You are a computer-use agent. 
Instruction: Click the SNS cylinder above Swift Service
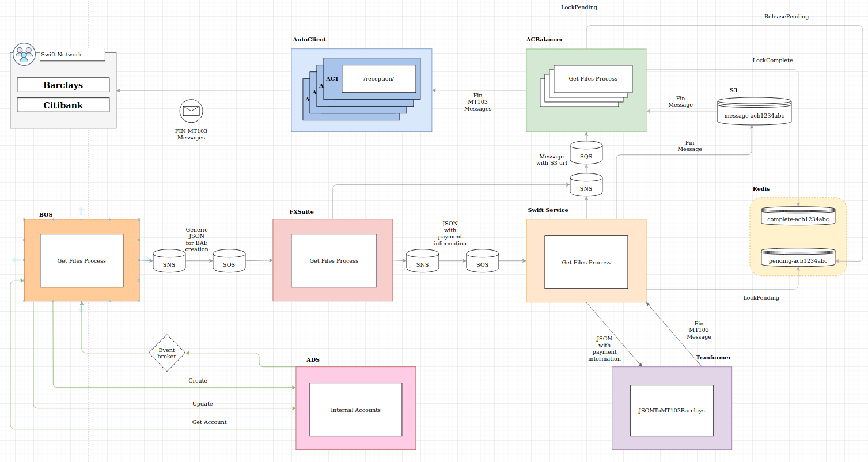tap(586, 185)
